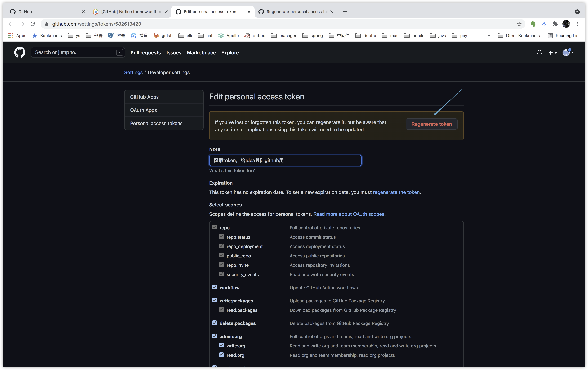Open the profile avatar dropdown menu
Screen dimensions: 588x370
click(x=568, y=52)
